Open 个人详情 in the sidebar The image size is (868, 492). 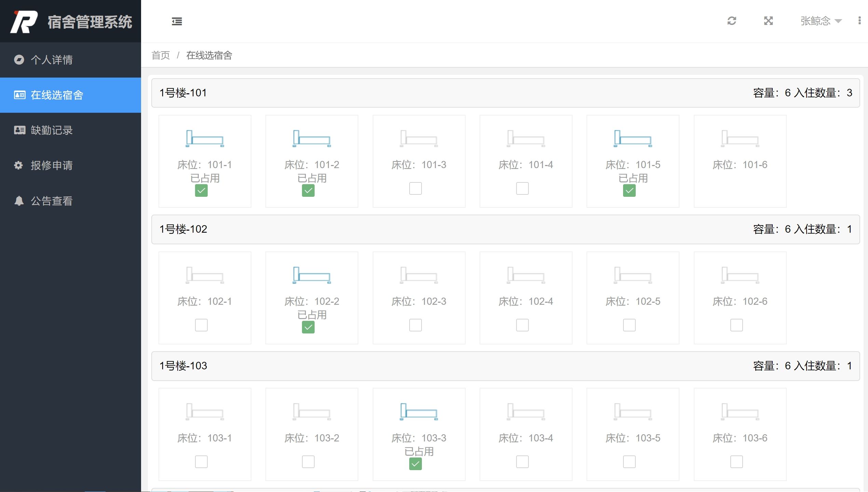coord(51,60)
